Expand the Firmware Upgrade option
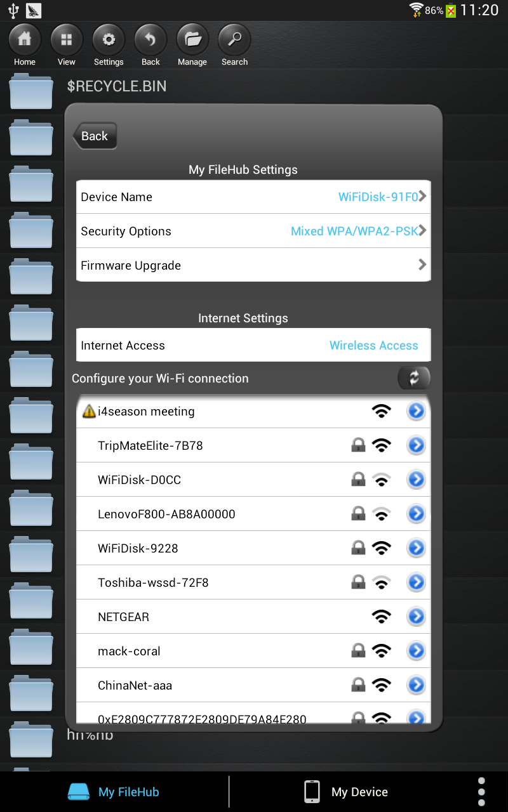 [x=422, y=265]
